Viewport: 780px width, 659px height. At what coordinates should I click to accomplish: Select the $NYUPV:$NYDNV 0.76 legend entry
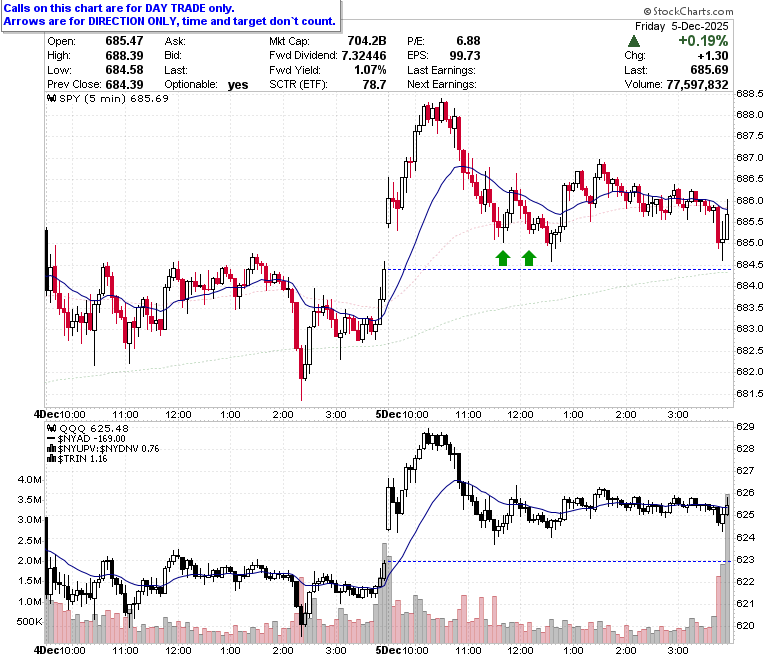click(x=108, y=449)
